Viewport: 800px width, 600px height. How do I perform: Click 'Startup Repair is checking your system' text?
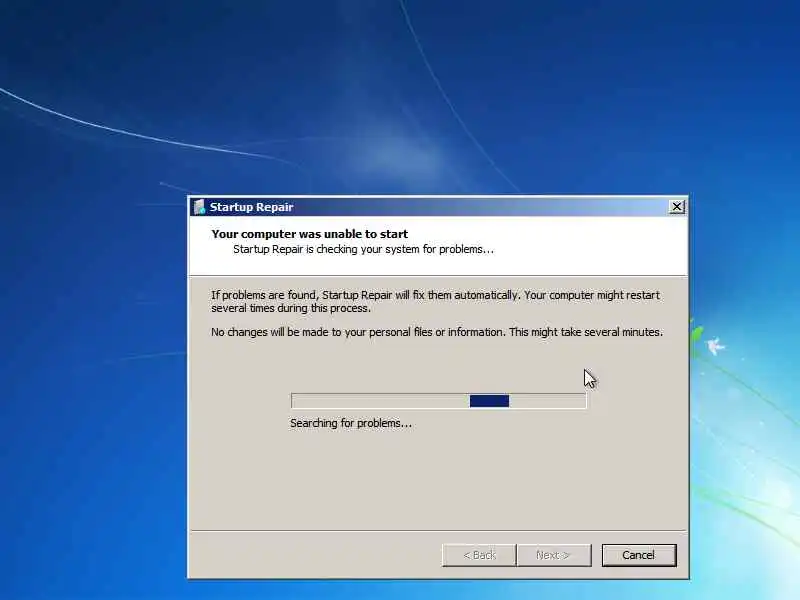[x=363, y=249]
